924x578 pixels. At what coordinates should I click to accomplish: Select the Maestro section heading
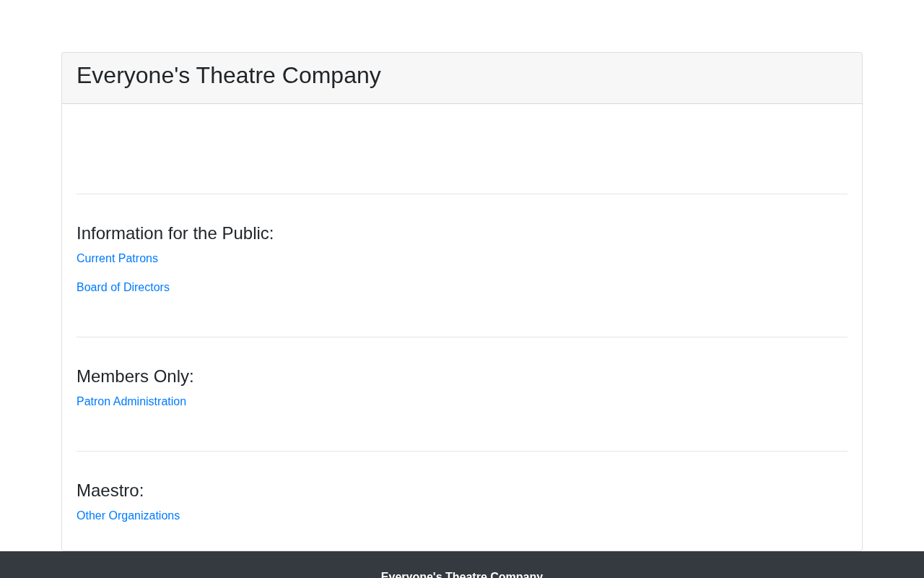pyautogui.click(x=110, y=491)
